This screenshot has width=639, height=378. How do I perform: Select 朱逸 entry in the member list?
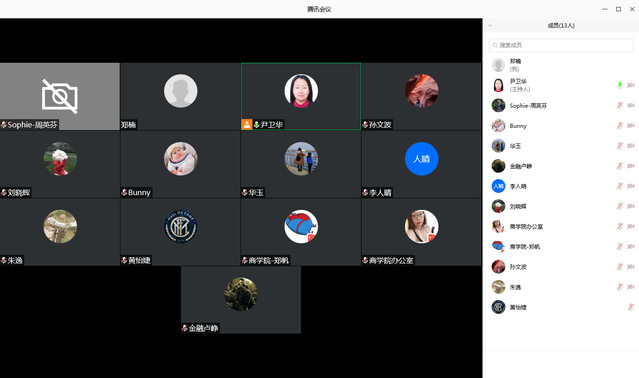[561, 287]
